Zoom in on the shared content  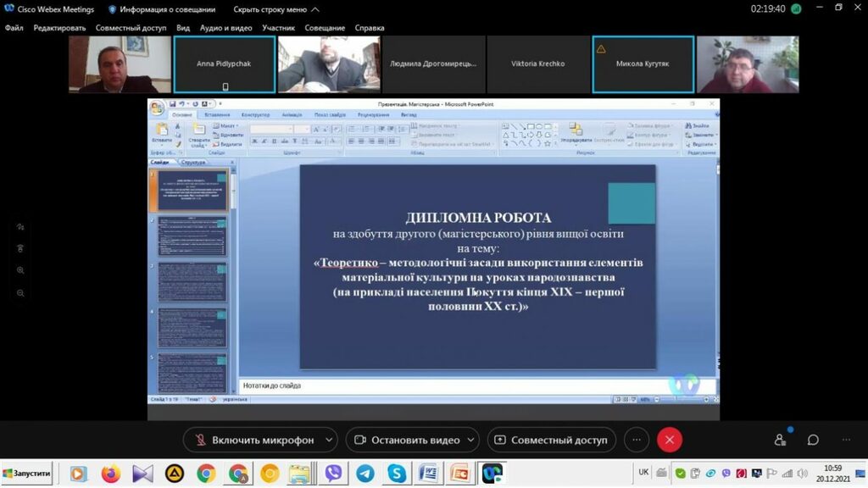20,270
